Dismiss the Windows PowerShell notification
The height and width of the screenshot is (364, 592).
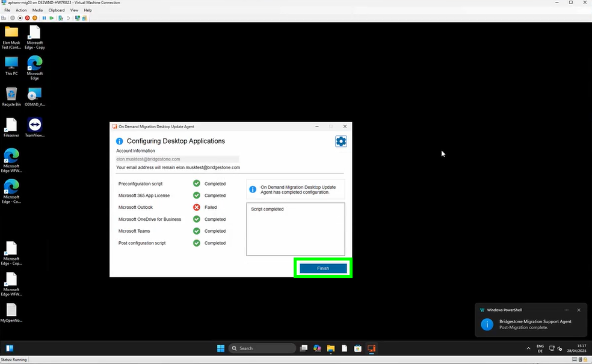click(x=579, y=310)
